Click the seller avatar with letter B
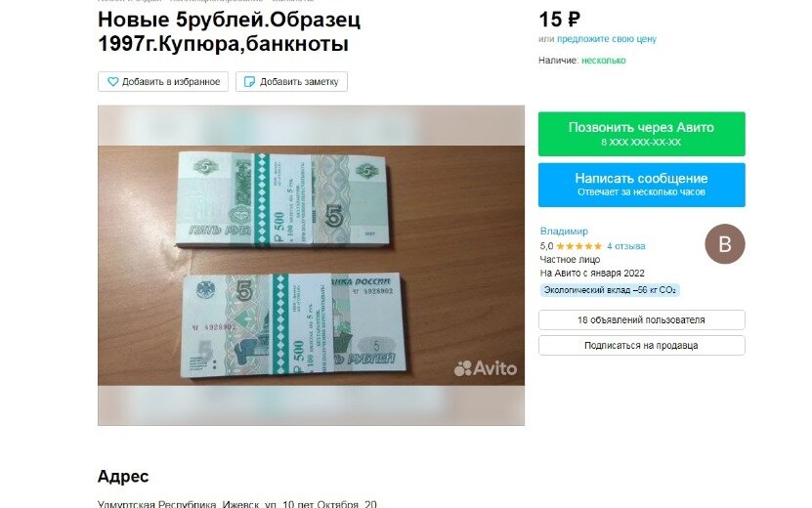Viewport: 812px width, 508px height. tap(724, 244)
